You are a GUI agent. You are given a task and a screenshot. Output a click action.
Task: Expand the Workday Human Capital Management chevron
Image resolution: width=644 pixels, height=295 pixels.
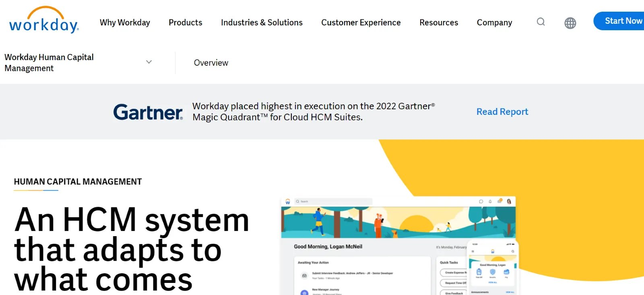click(149, 62)
